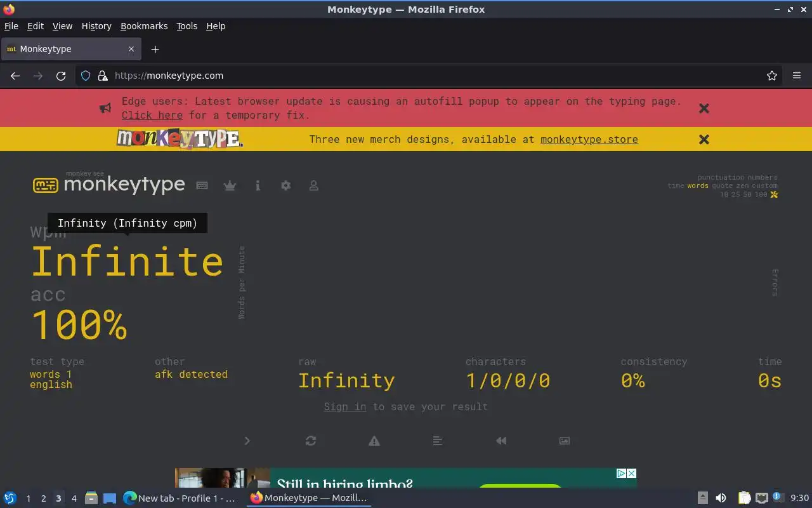Click the 'afk detected' text

(191, 374)
